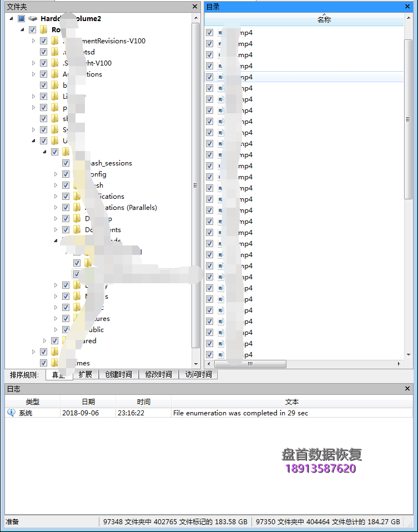Toggle checkbox for the ublic folder
This screenshot has width=418, height=532.
(66, 329)
